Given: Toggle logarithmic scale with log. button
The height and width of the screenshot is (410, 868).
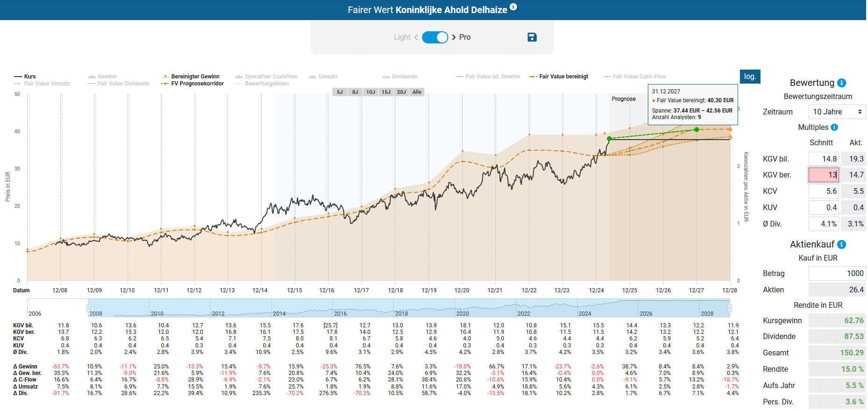Looking at the screenshot, I should [x=750, y=77].
